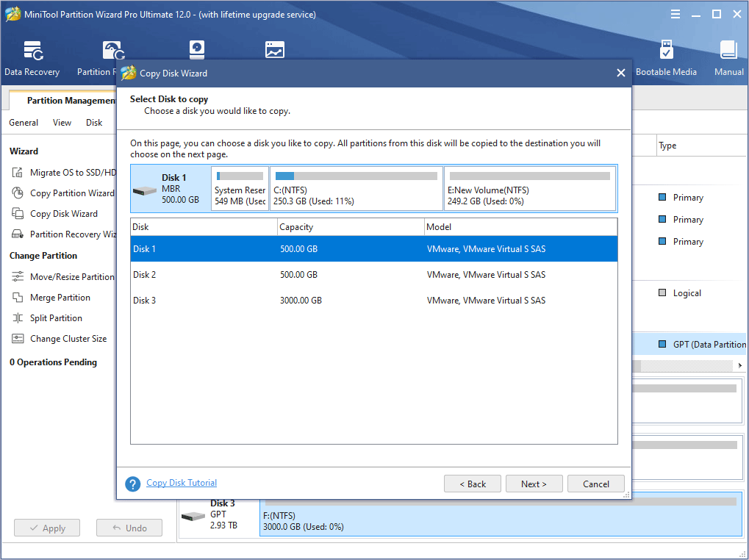Select Disk 1 row in disk list
Viewport: 749px width, 560px height.
374,248
